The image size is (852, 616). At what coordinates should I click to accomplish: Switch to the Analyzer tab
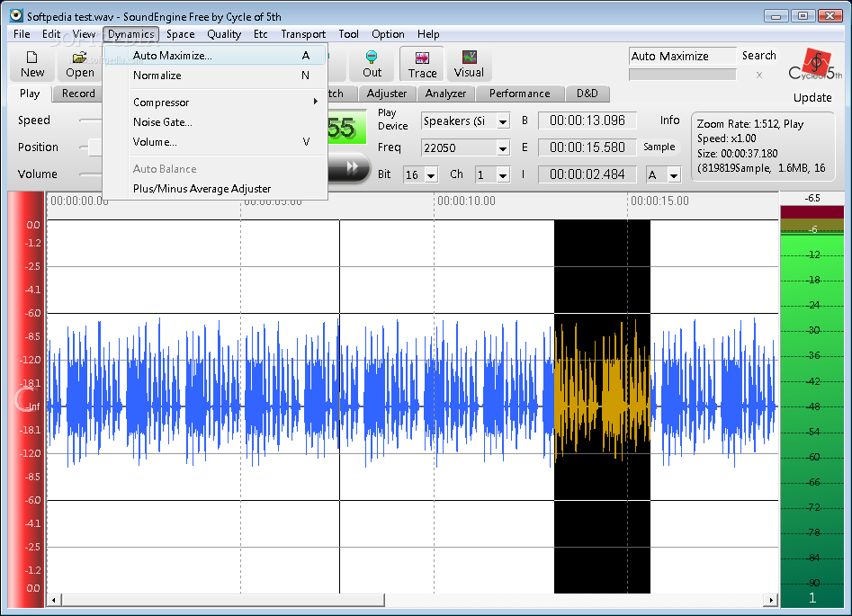point(445,94)
